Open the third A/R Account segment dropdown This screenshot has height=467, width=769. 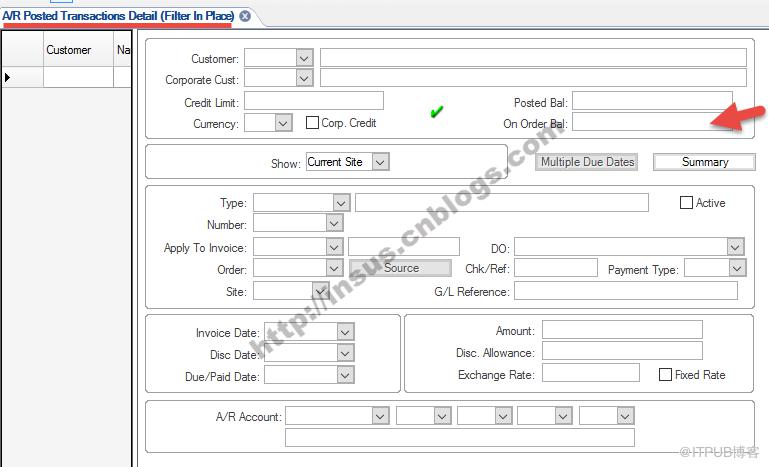click(x=504, y=416)
